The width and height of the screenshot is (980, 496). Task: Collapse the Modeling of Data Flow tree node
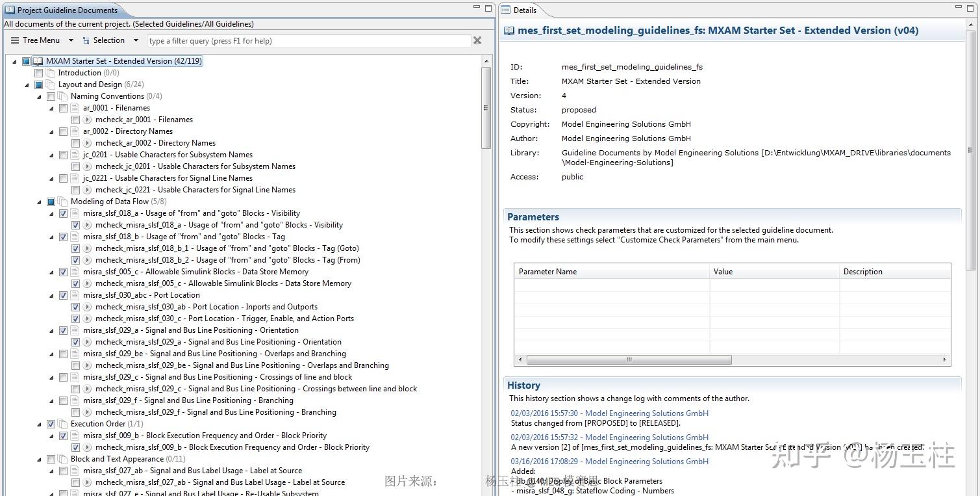click(39, 202)
